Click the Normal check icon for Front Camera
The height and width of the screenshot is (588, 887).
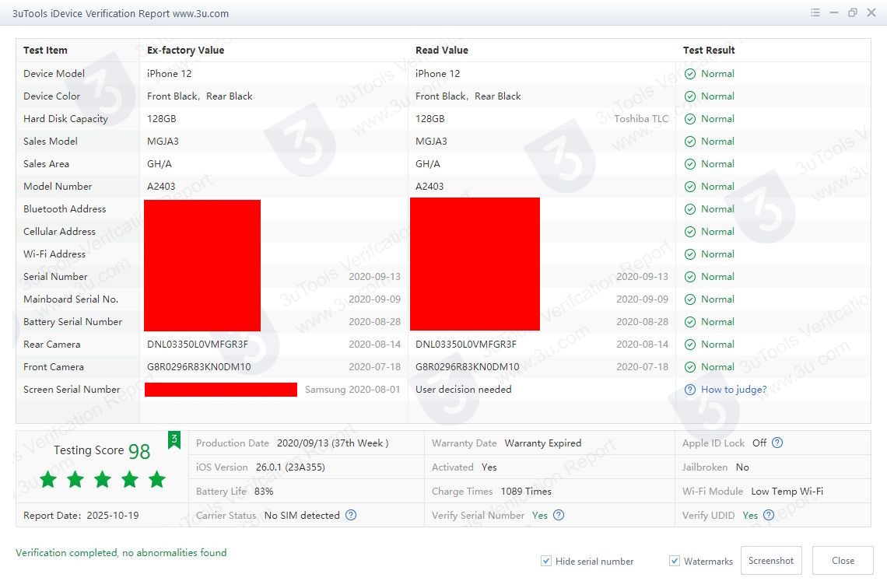coord(690,367)
